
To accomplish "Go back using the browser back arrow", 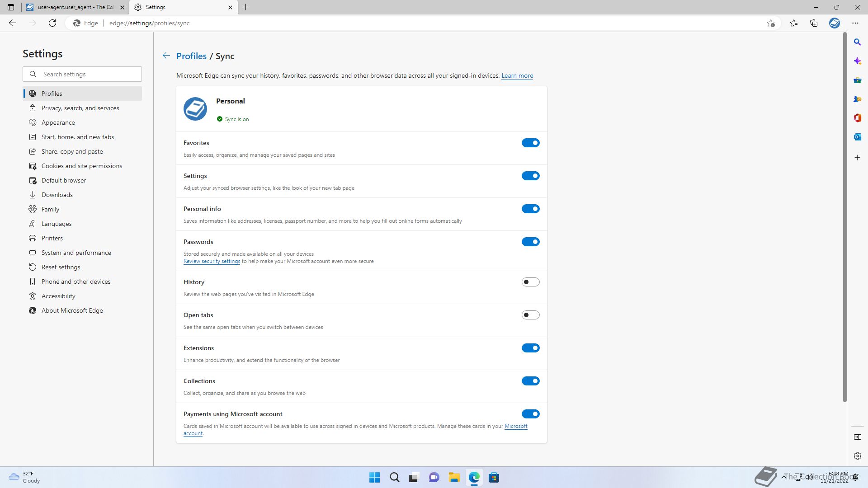I will [x=13, y=23].
